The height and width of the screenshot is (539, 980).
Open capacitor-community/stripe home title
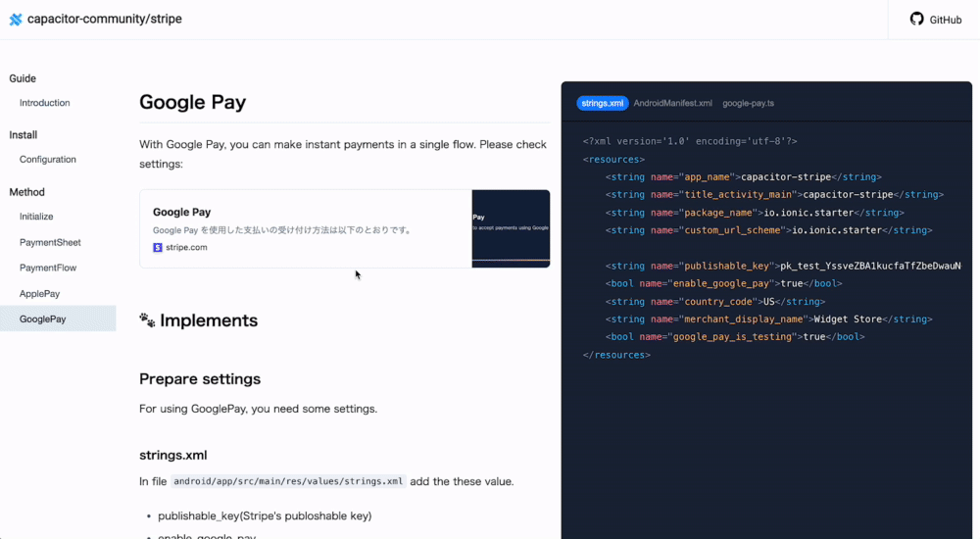click(105, 19)
